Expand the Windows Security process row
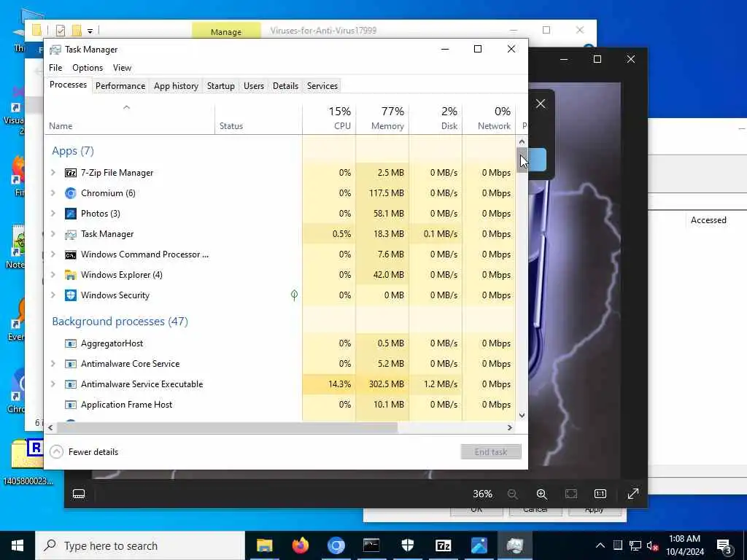The height and width of the screenshot is (560, 747). 53,296
